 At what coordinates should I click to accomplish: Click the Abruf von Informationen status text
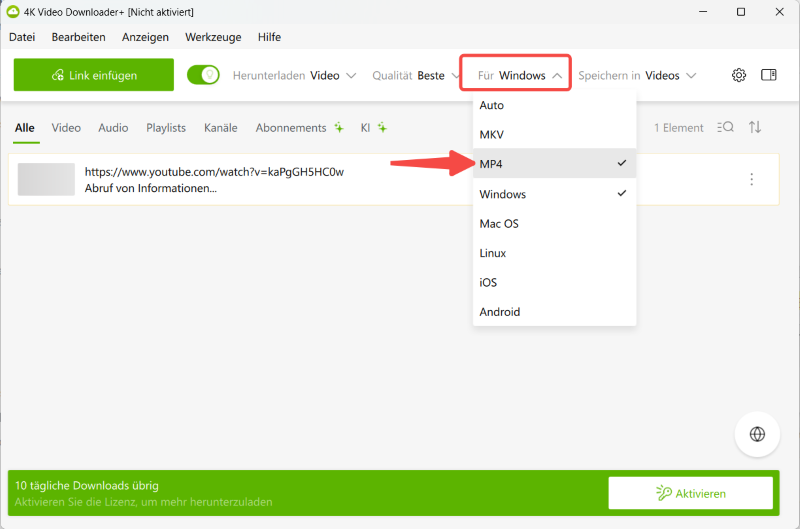tap(151, 188)
